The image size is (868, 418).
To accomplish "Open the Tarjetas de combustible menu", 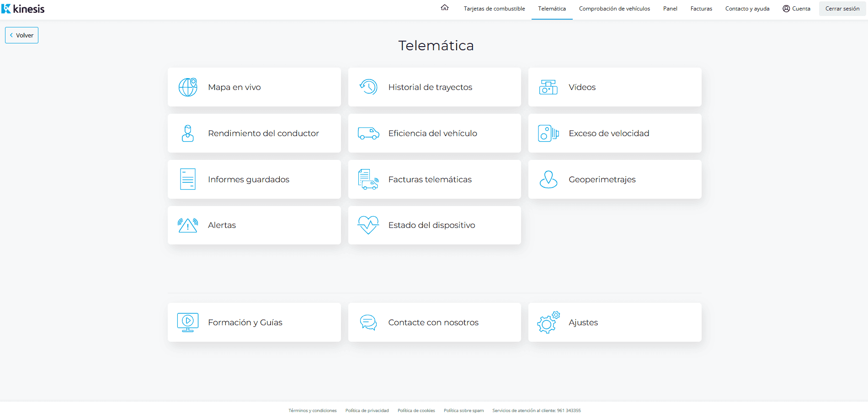I will pos(494,9).
